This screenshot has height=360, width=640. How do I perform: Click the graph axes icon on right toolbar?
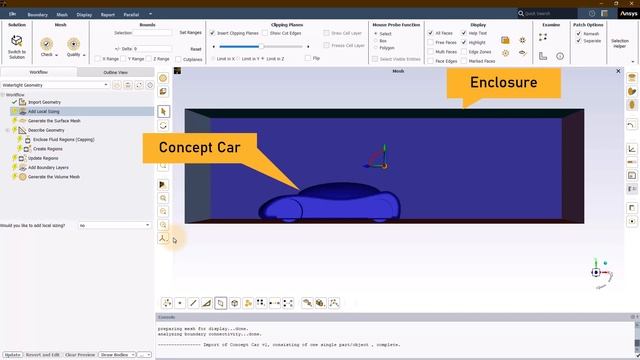pos(631,149)
